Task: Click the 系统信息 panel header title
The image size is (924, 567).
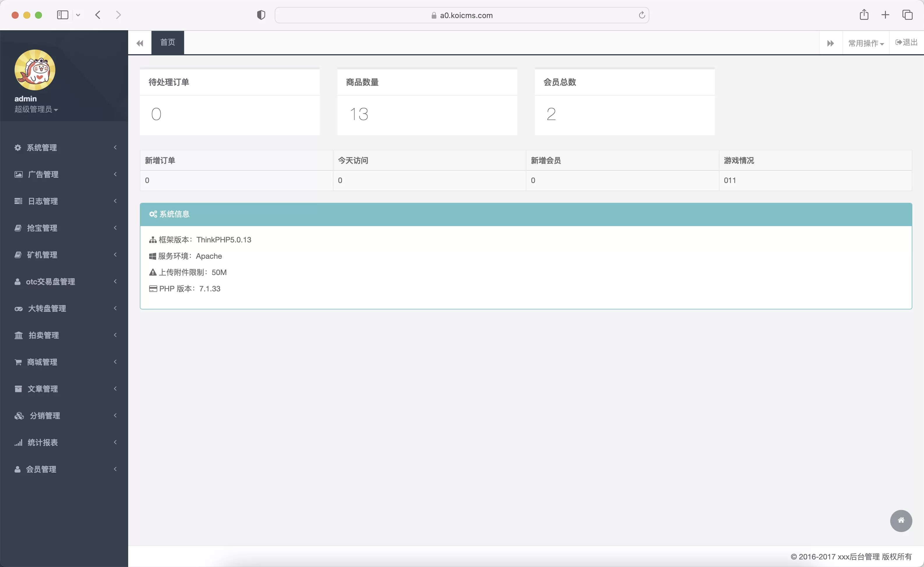Action: pos(174,214)
